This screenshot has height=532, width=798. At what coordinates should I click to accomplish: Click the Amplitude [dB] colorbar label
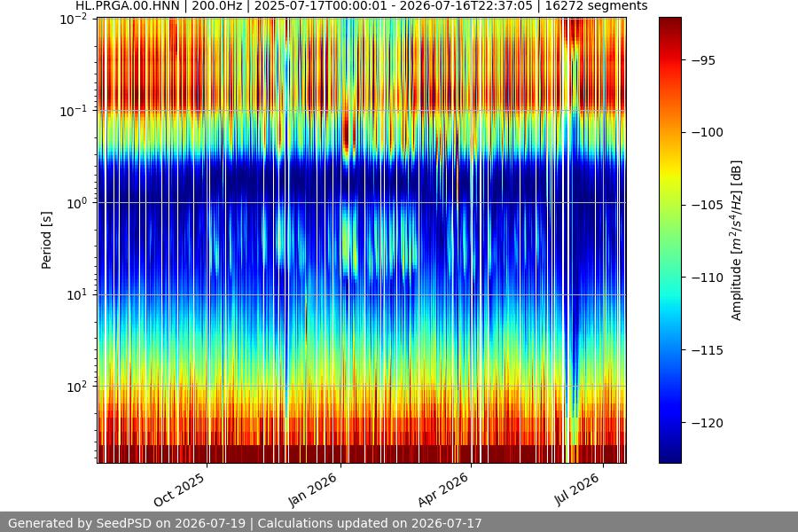pyautogui.click(x=737, y=240)
